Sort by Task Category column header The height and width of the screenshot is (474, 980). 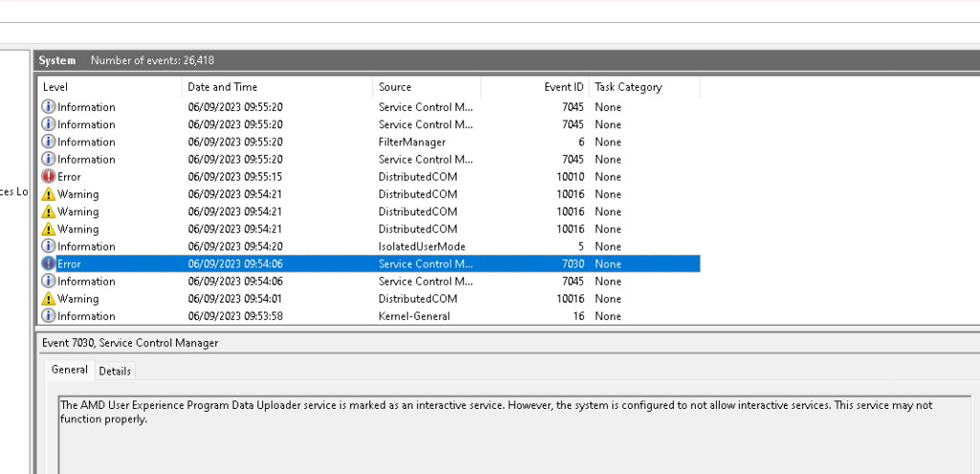pyautogui.click(x=644, y=87)
